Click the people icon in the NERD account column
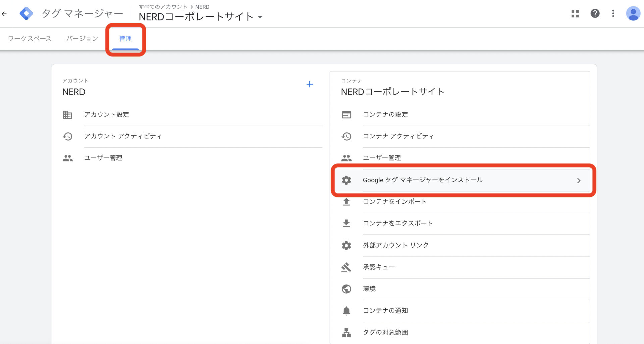This screenshot has width=644, height=344. (x=68, y=158)
